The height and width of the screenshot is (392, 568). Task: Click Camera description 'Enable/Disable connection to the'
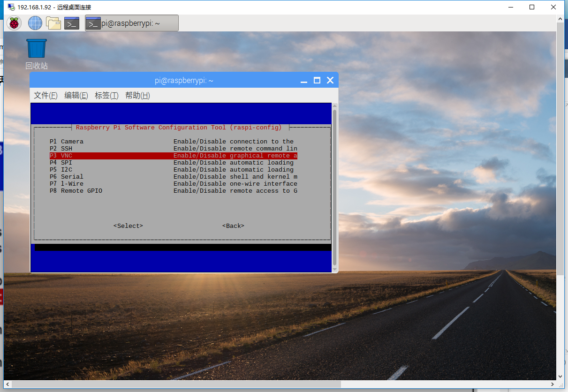(234, 141)
